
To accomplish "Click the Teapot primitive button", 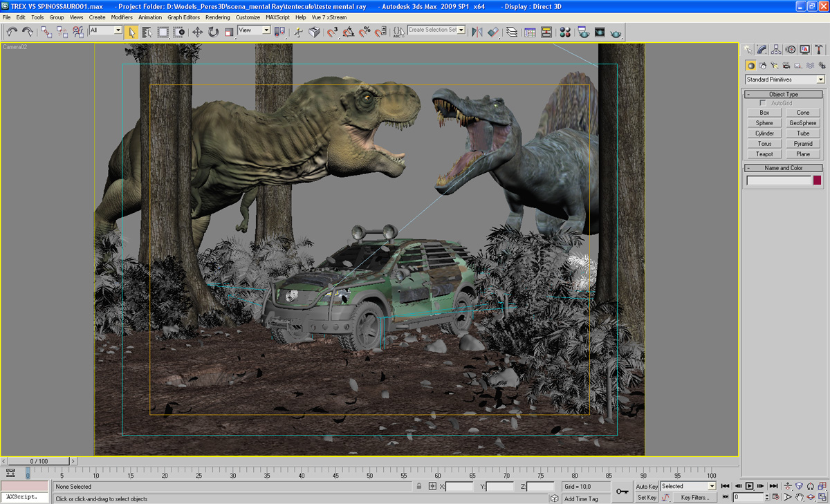I will pyautogui.click(x=764, y=154).
